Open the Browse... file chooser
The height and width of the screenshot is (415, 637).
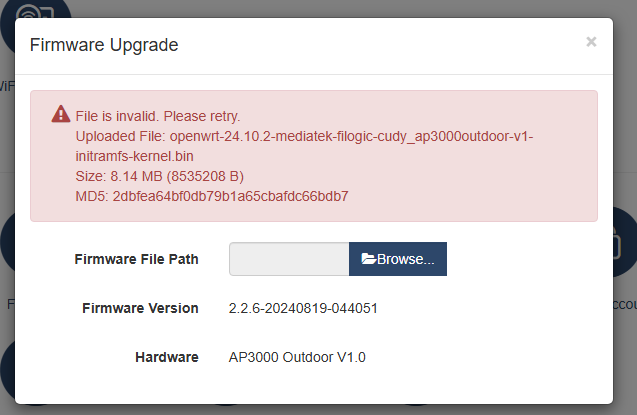tap(398, 259)
